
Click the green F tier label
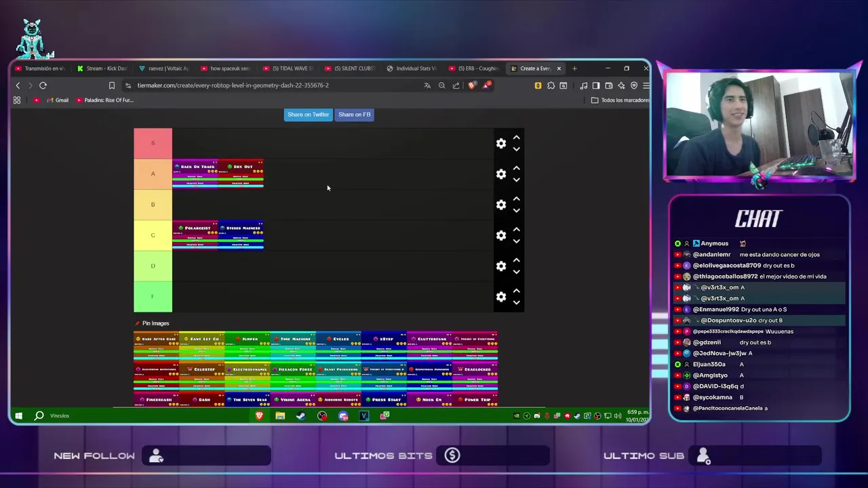point(153,297)
